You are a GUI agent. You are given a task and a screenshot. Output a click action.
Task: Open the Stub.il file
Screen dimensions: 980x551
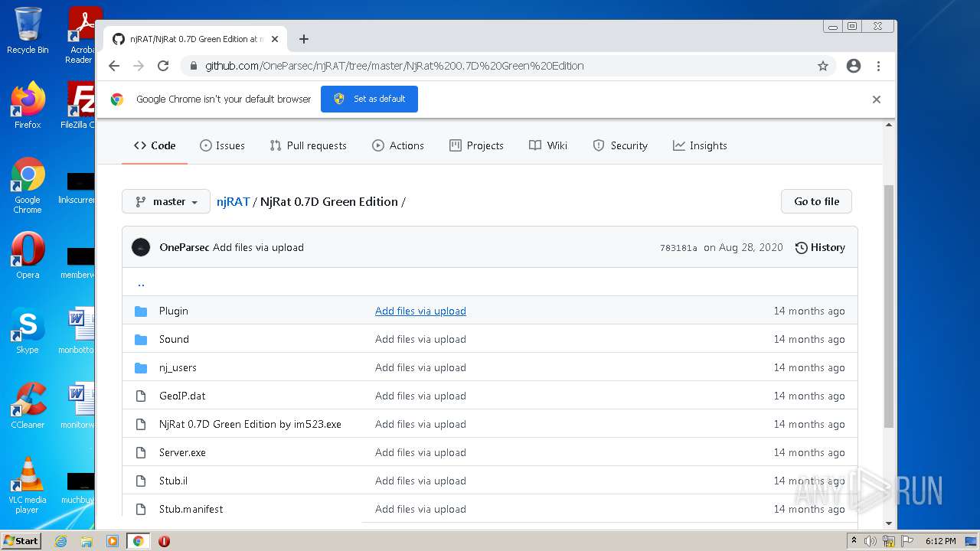tap(173, 481)
